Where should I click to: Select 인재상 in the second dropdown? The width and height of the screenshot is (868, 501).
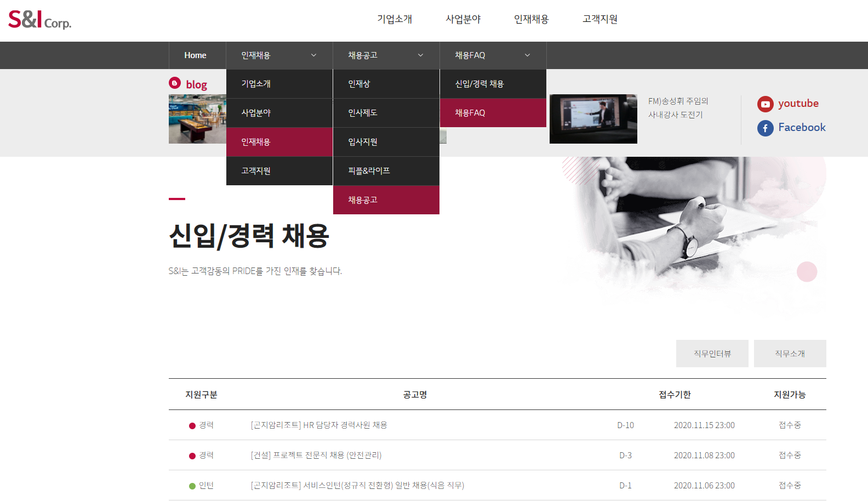pyautogui.click(x=386, y=84)
